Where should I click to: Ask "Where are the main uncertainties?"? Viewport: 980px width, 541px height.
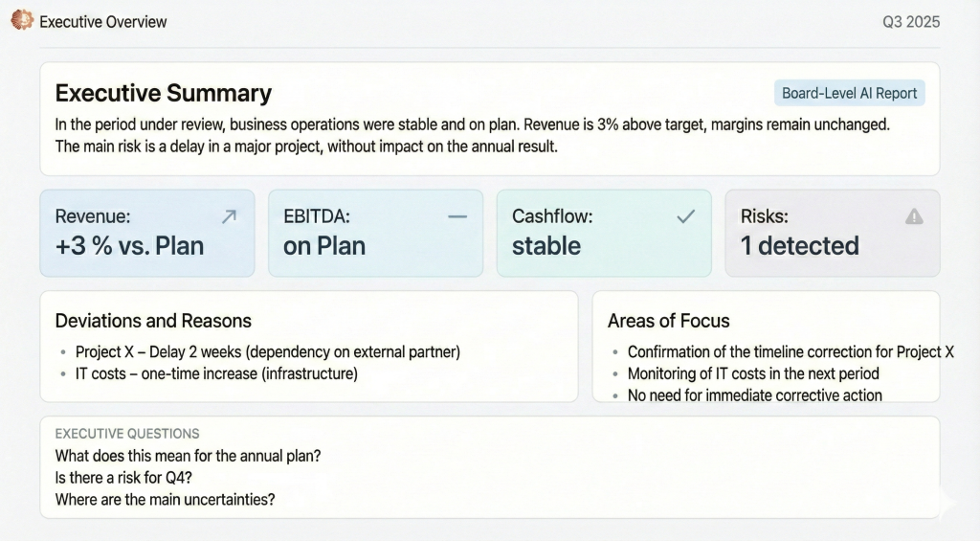pos(166,499)
